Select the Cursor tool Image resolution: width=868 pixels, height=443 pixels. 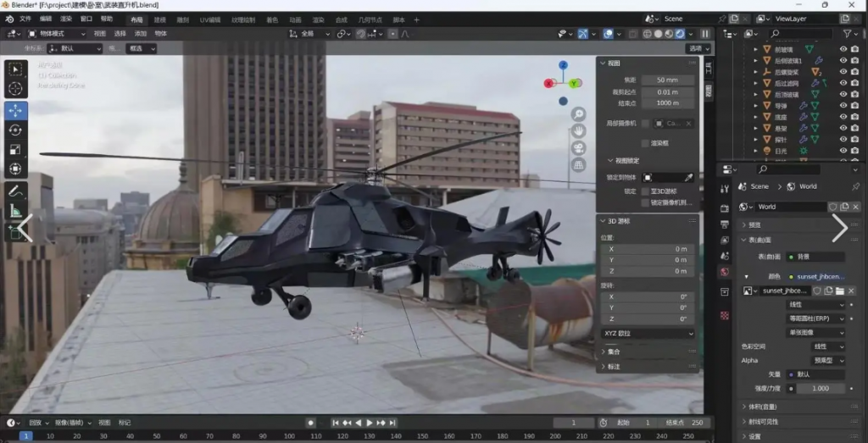click(16, 89)
